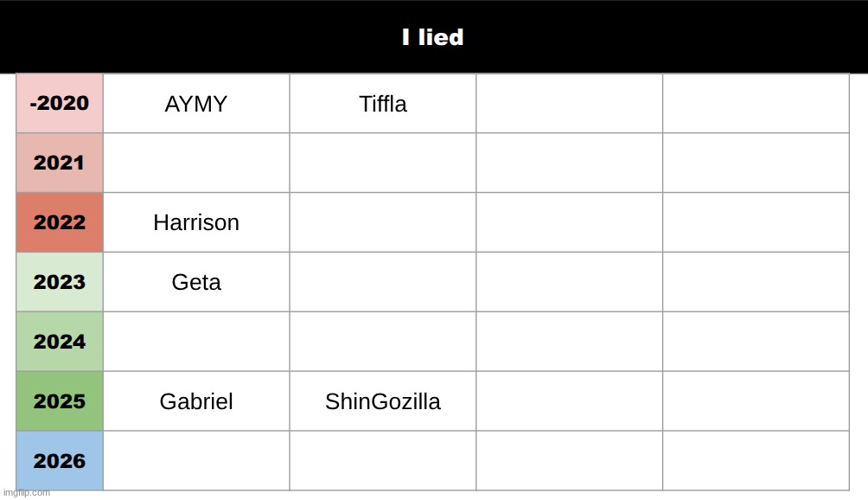Select the pink -2020 year cell
Screen dimensions: 868x500
click(60, 104)
